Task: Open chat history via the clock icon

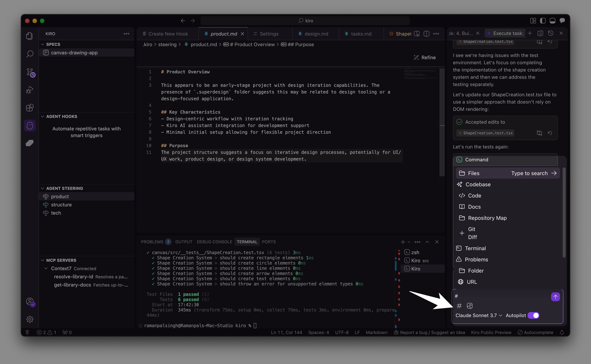Action: point(551,33)
